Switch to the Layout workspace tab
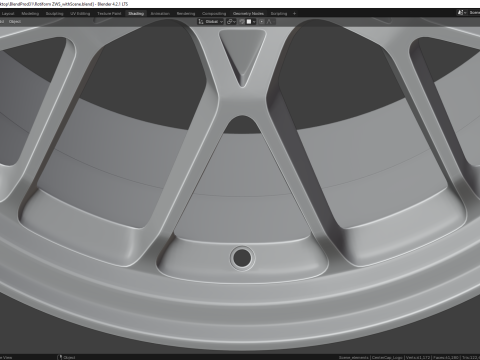The image size is (480, 360). click(8, 14)
